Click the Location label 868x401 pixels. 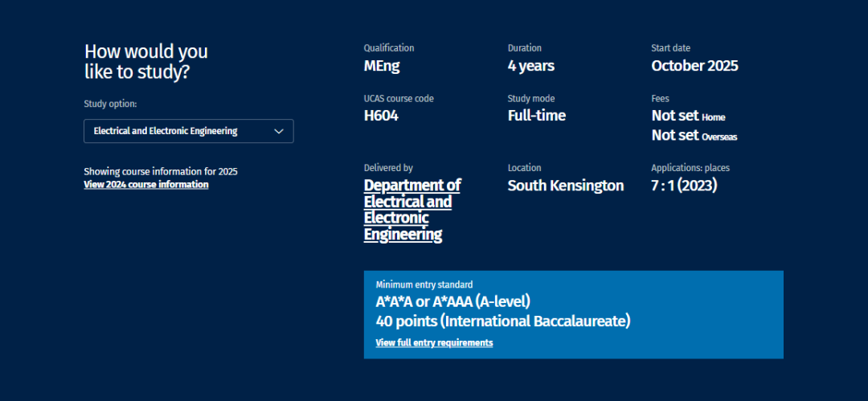pyautogui.click(x=524, y=168)
